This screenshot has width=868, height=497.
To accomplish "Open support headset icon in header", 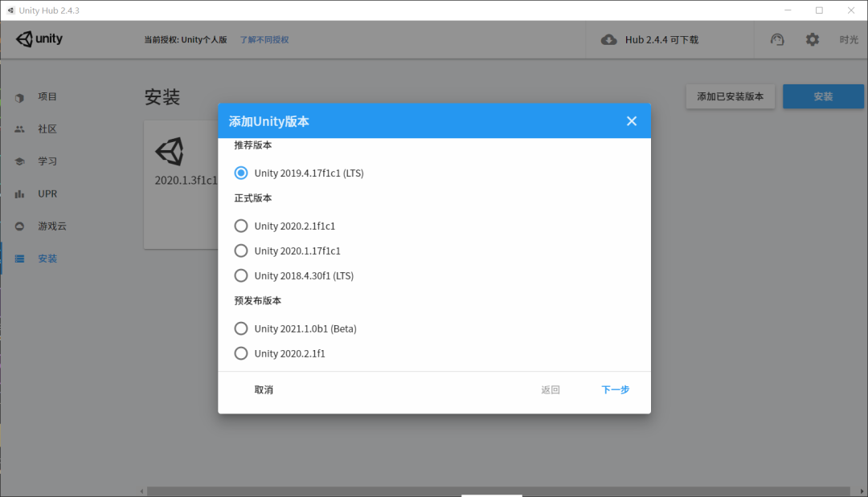I will tap(777, 40).
